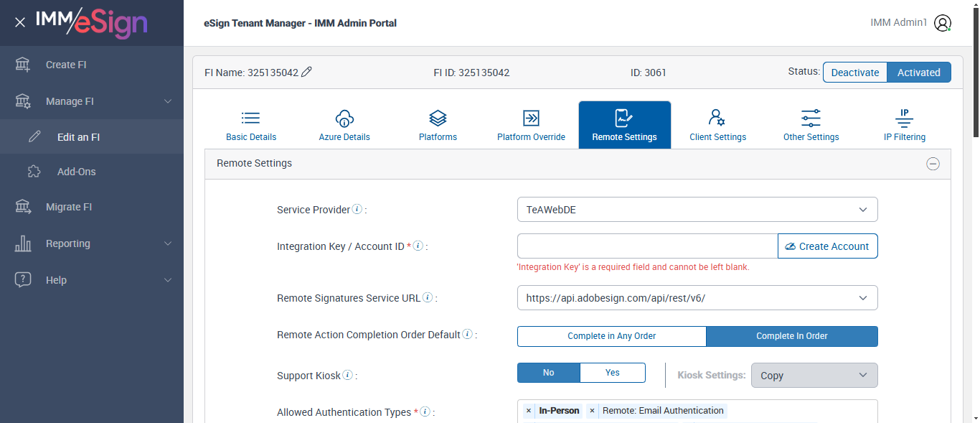Open Remote Signatures Service URL dropdown
This screenshot has width=980, height=423.
click(697, 298)
